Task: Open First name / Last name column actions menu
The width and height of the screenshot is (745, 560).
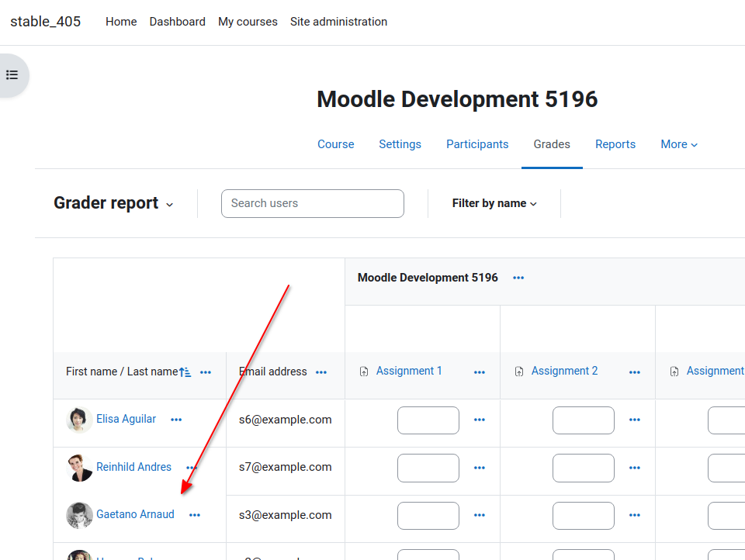Action: (205, 372)
